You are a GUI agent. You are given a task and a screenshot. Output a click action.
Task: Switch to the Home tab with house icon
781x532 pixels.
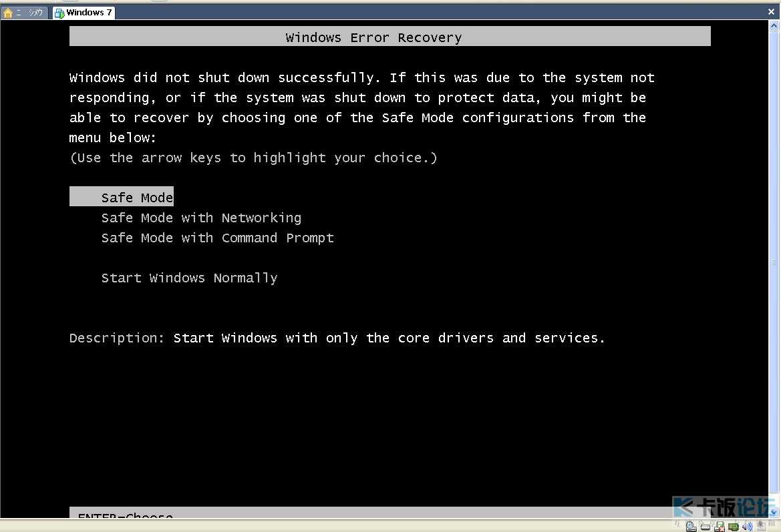tap(24, 13)
